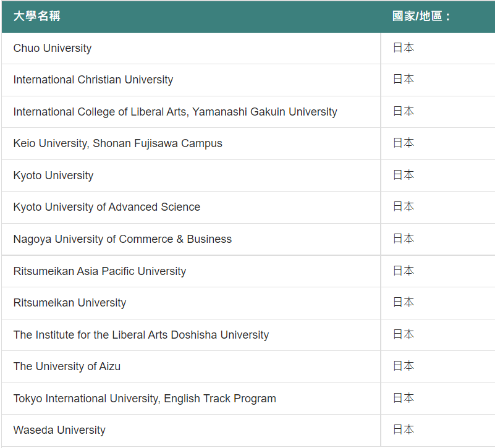Click Keio University, Shonan Fujisawa Campus
Screen dimensions: 495x448
[x=118, y=143]
